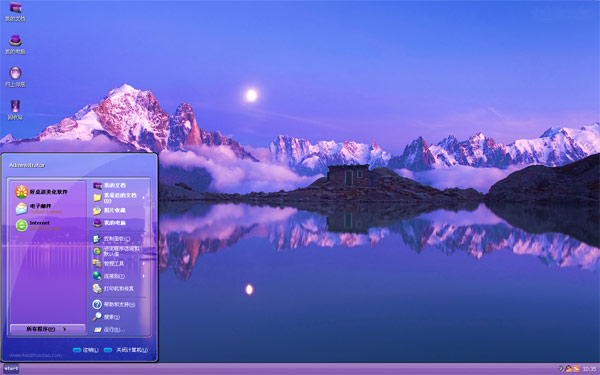Click the Administrator user name header
Screen dimensions: 600x375
pyautogui.click(x=27, y=165)
